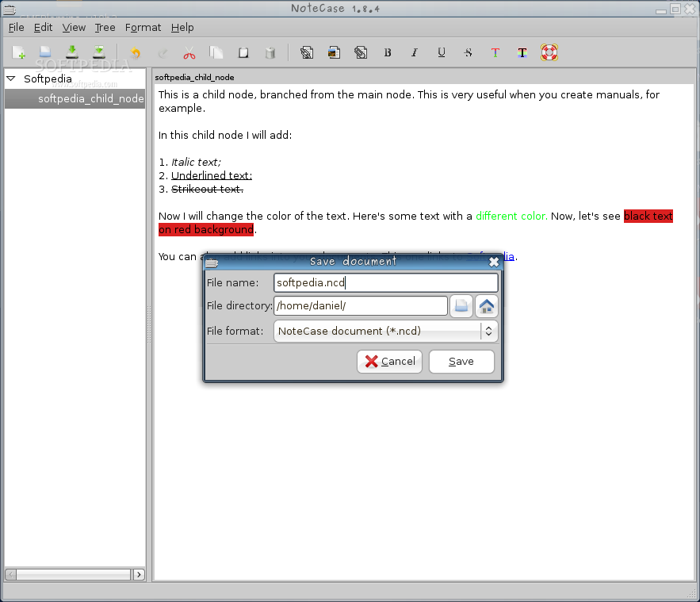
Task: Collapse the Softpedia tree node
Action: (x=11, y=79)
